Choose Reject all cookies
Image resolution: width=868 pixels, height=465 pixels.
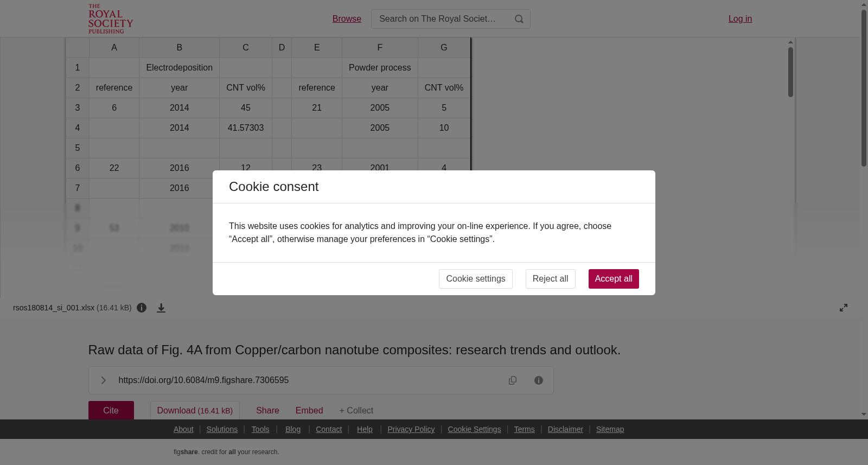click(551, 279)
